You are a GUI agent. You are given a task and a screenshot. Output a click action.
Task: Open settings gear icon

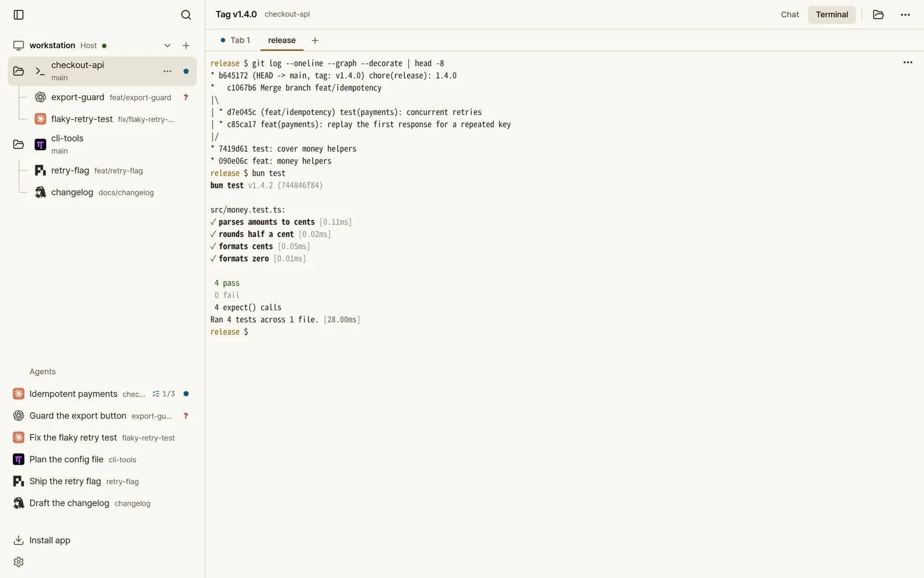coord(18,562)
